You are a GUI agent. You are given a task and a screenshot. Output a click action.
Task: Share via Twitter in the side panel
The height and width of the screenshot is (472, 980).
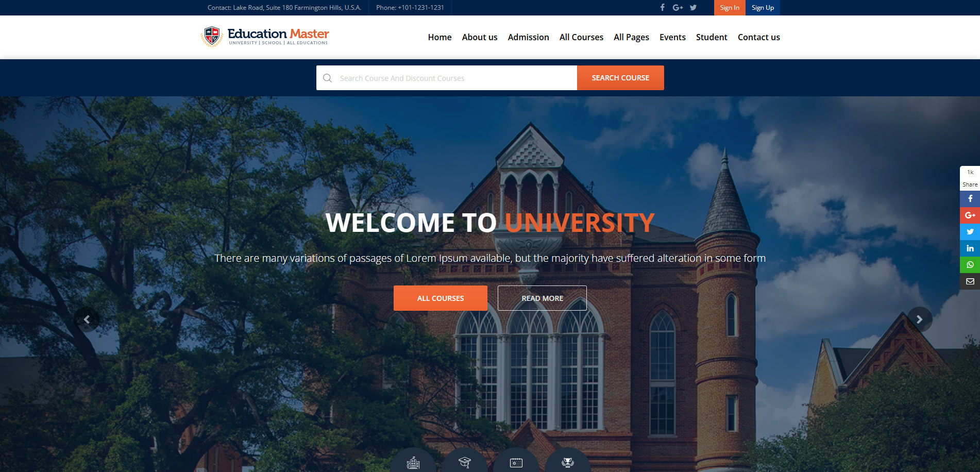click(x=970, y=232)
